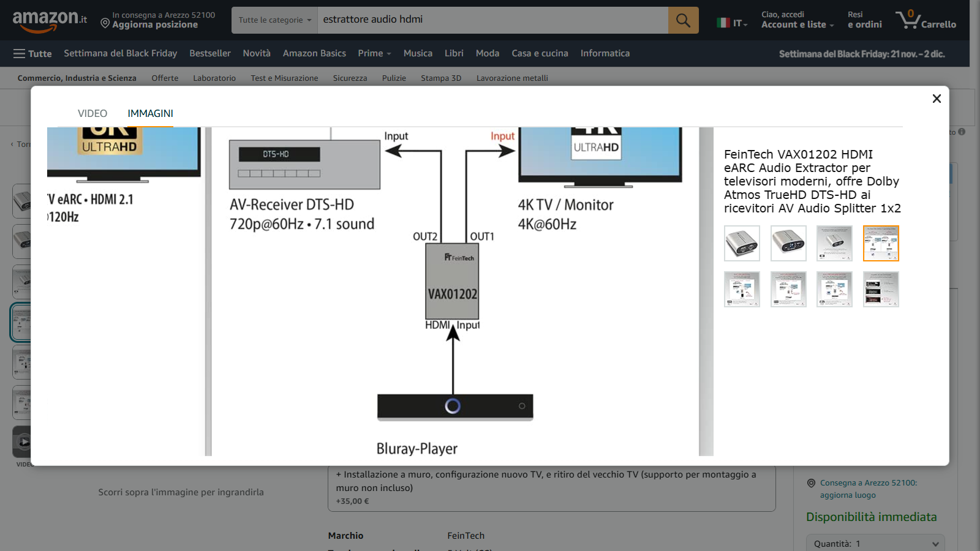Viewport: 980px width, 551px height.
Task: Open Resi e ordini
Action: click(x=865, y=20)
